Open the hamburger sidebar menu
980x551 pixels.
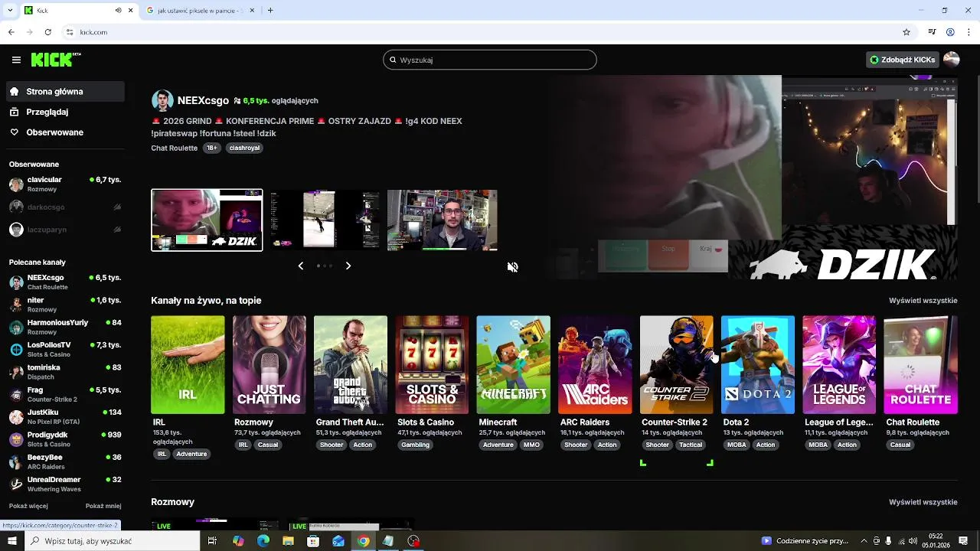click(x=16, y=60)
